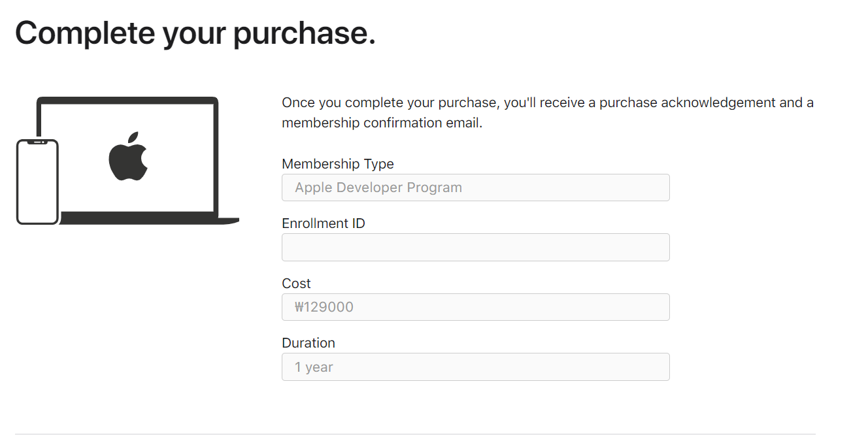Screen dimensions: 868x441
Task: Select the Duration field showing 1 year
Action: [475, 367]
